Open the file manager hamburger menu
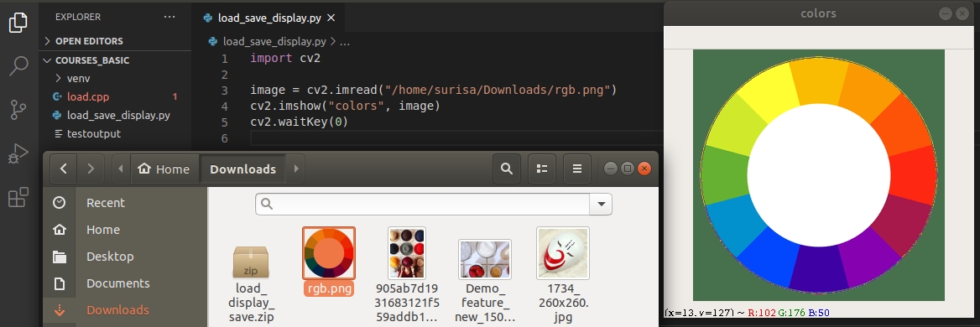This screenshot has height=327, width=980. click(577, 169)
